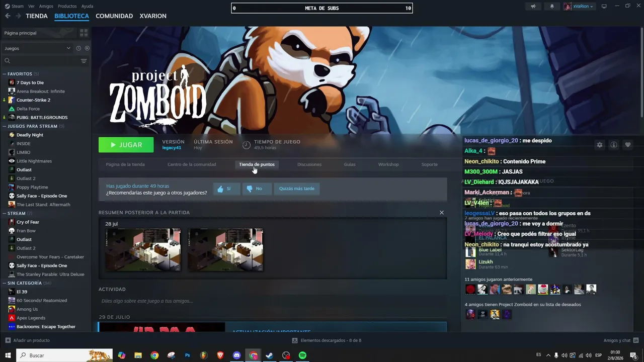Switch to the TIENDA tab
644x362 pixels.
(37, 16)
